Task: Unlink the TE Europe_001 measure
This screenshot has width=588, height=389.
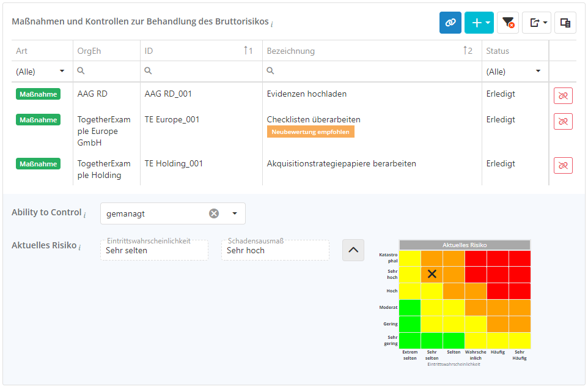Action: click(563, 121)
